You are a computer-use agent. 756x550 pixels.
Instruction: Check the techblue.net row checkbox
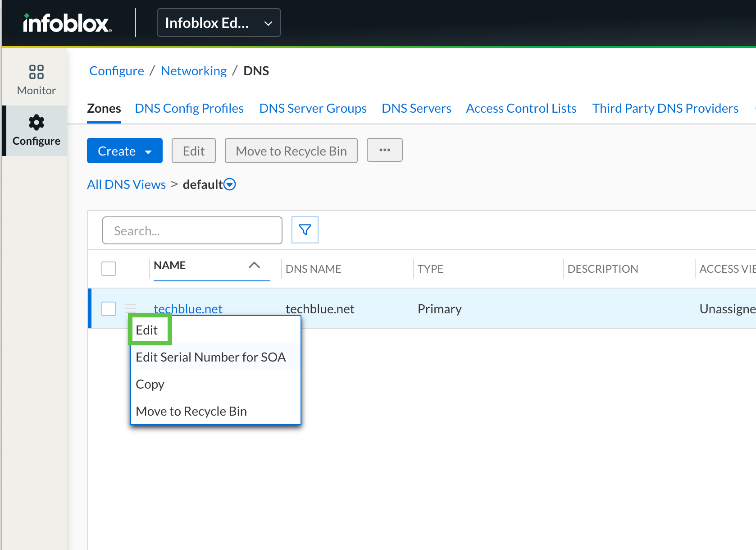tap(109, 309)
